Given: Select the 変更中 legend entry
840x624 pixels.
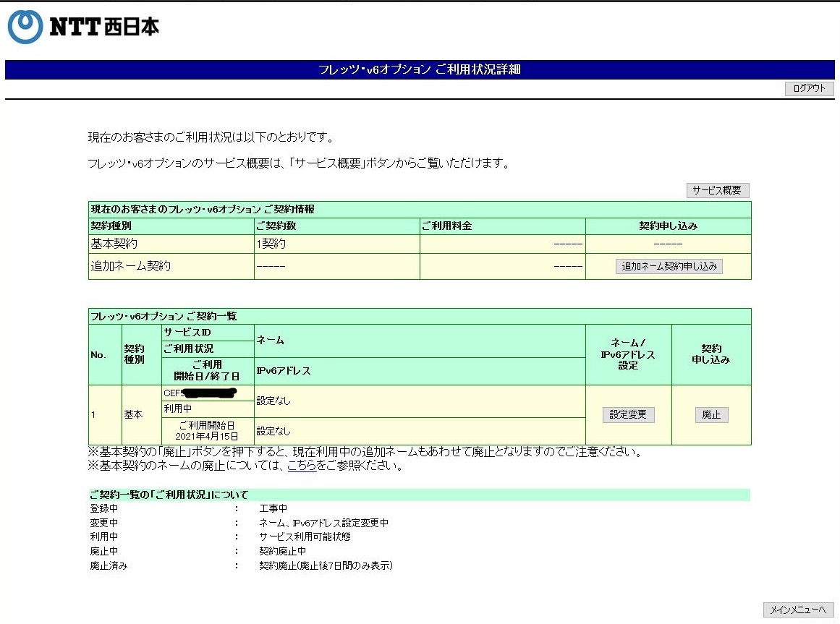Looking at the screenshot, I should point(104,523).
